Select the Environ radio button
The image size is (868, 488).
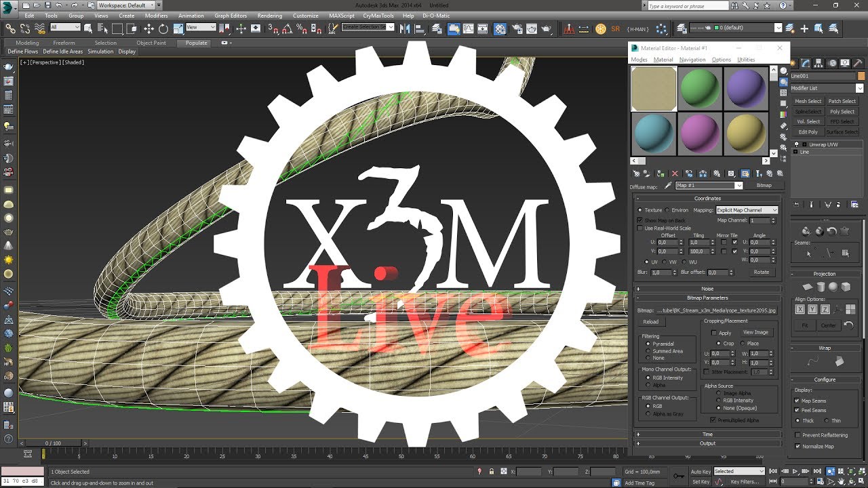(x=667, y=210)
